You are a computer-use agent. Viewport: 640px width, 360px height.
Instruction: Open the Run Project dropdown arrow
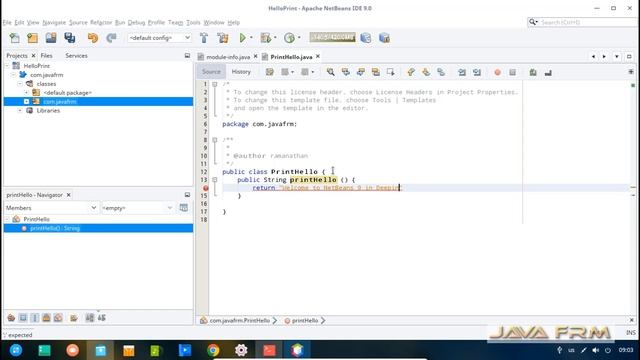251,38
